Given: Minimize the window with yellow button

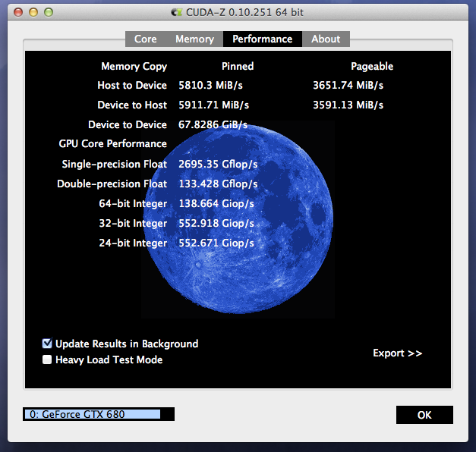Looking at the screenshot, I should [x=33, y=12].
